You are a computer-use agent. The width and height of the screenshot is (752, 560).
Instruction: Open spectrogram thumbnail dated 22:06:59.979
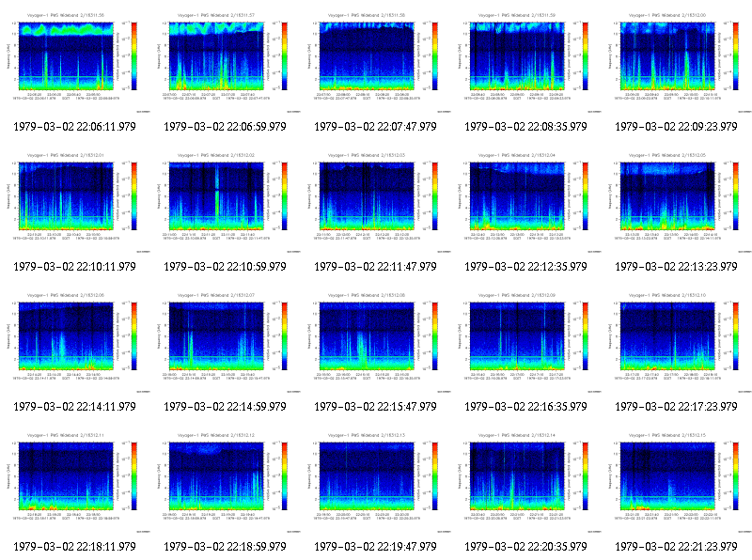(226, 62)
